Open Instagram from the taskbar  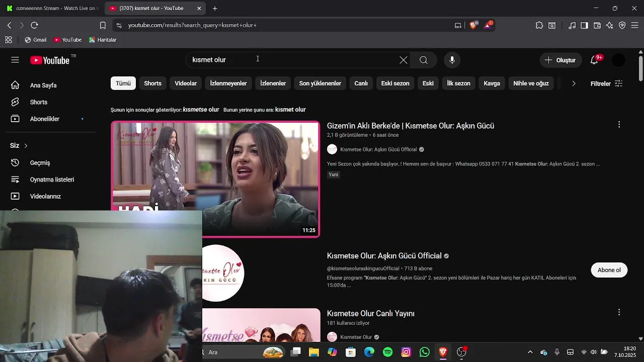click(x=406, y=352)
